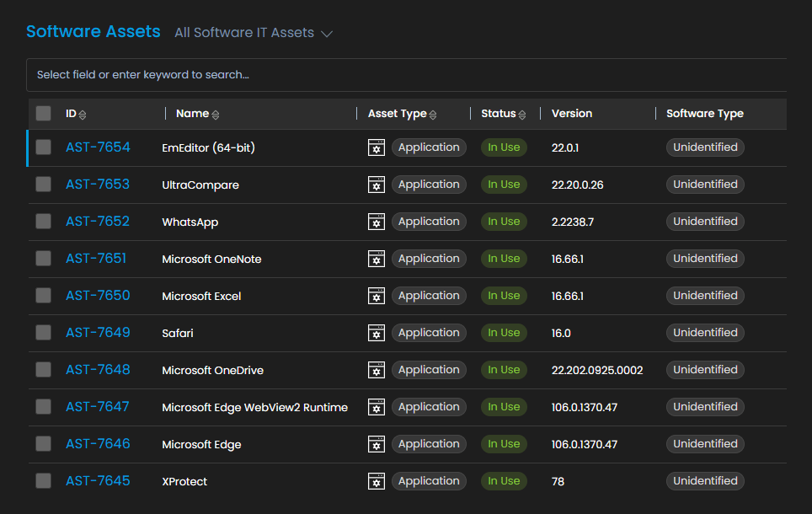This screenshot has height=514, width=812.
Task: Open asset AST-7654 link
Action: (98, 147)
